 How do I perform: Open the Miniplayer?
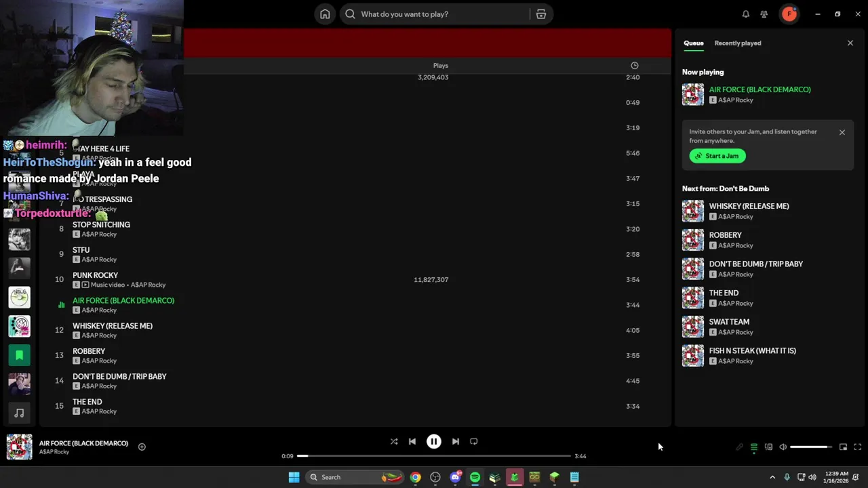[843, 447]
